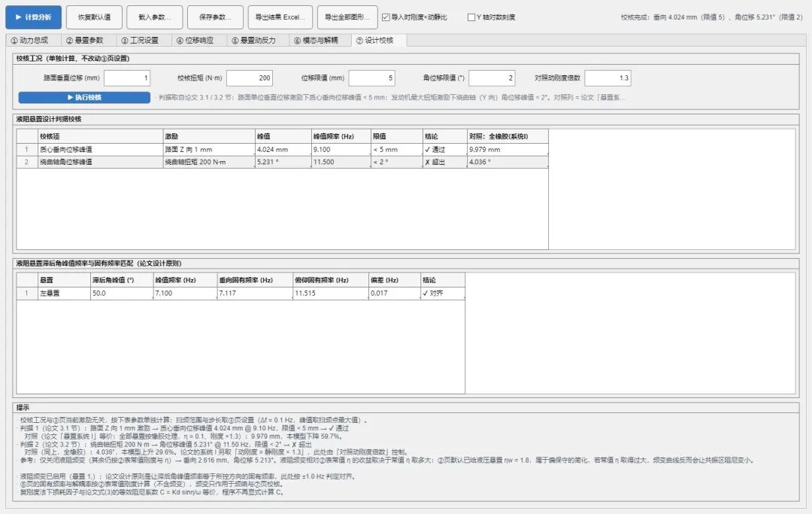The width and height of the screenshot is (812, 514).
Task: Select the 绕曲轴角位移峰值 row cell
Action: [101, 162]
